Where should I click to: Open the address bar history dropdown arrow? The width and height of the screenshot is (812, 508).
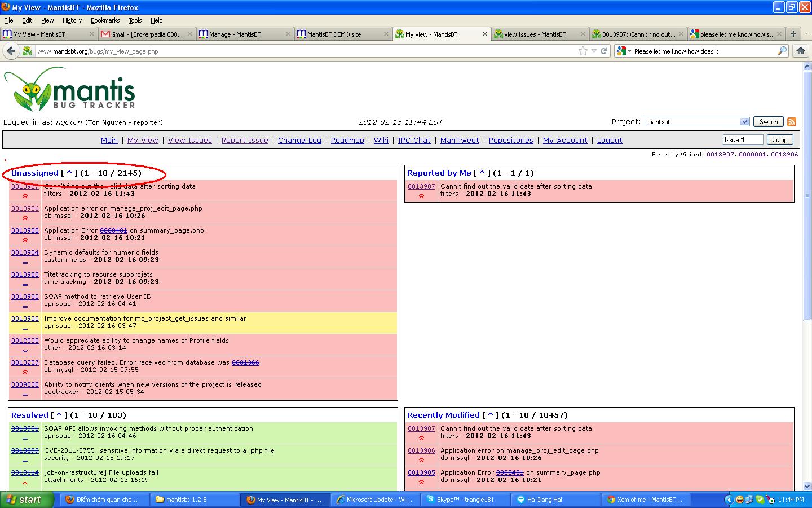point(594,51)
